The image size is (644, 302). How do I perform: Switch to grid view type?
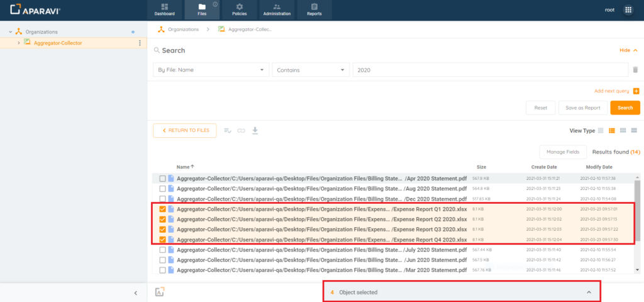tap(623, 131)
